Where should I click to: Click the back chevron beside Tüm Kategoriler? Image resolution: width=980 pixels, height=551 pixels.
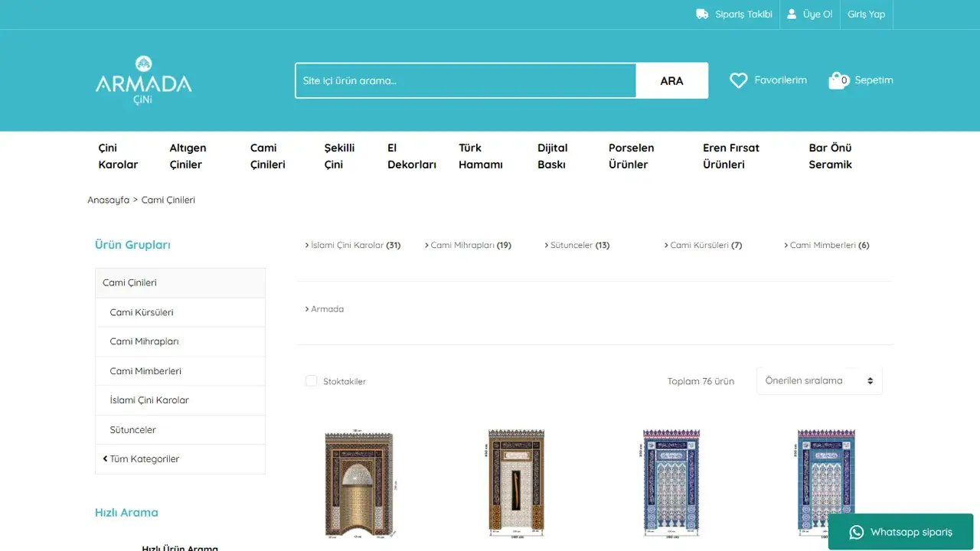105,459
